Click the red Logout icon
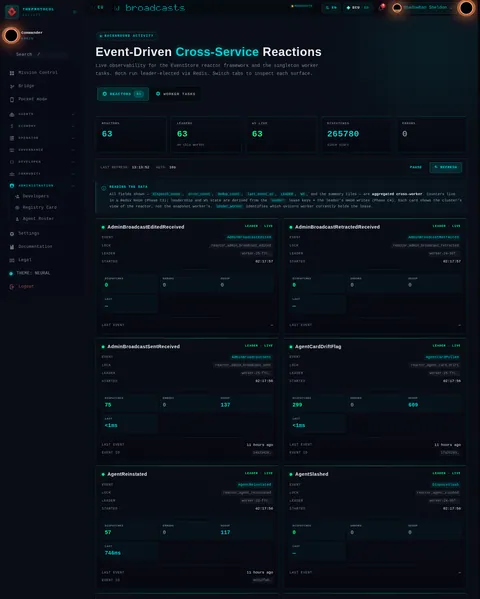The width and height of the screenshot is (480, 599). [x=12, y=287]
